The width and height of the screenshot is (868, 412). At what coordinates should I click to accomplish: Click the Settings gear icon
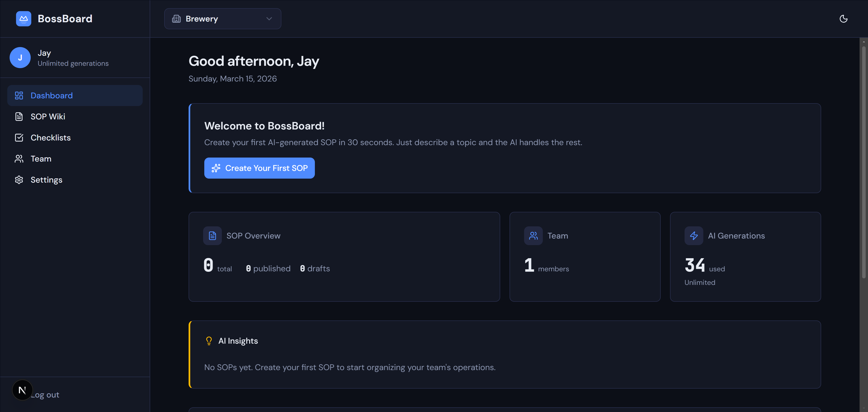pos(19,180)
